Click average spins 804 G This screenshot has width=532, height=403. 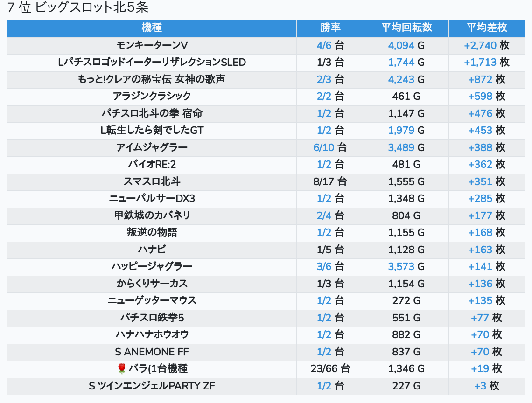tap(406, 215)
